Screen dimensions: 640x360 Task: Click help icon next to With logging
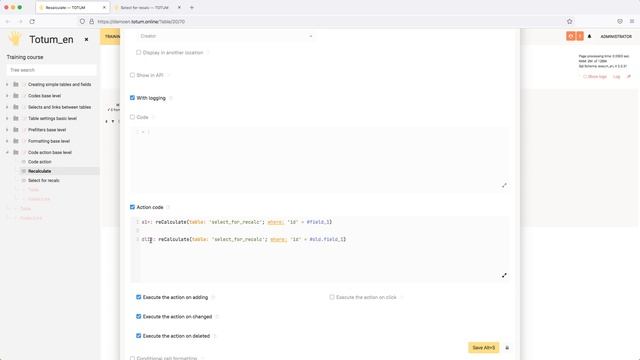171,98
